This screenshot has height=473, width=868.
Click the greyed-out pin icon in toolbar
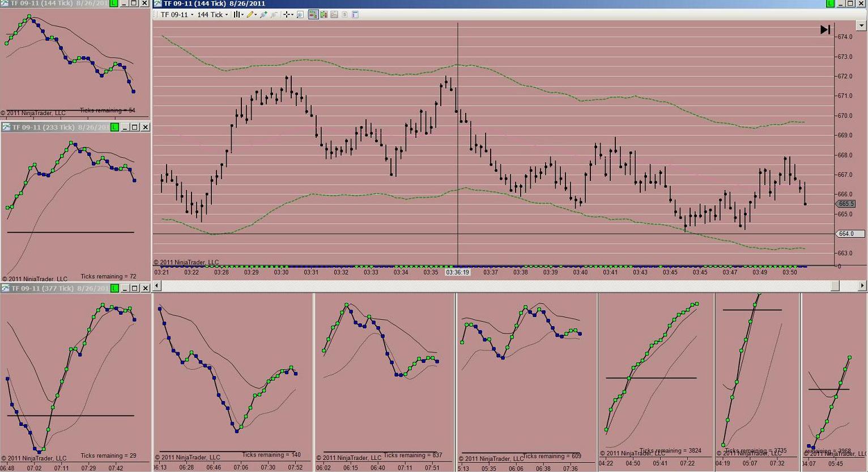point(274,15)
